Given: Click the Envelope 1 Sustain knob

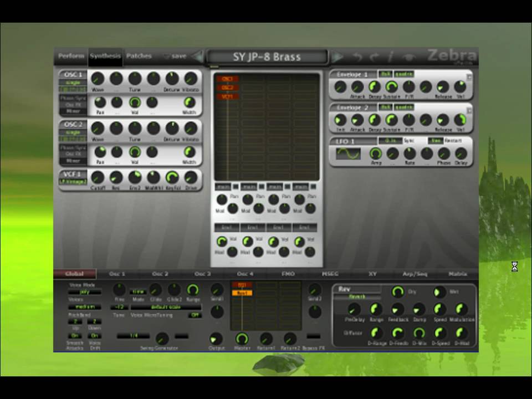Looking at the screenshot, I should coord(392,87).
